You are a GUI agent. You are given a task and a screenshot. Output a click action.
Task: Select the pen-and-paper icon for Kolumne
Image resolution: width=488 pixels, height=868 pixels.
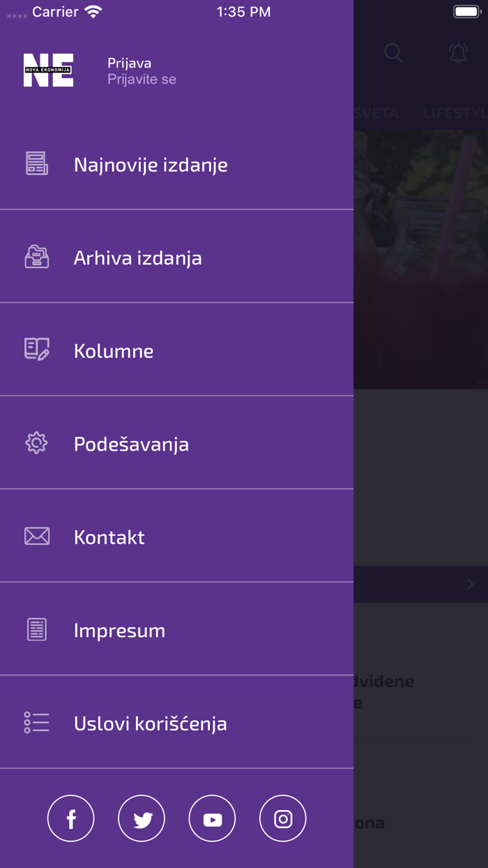point(36,350)
